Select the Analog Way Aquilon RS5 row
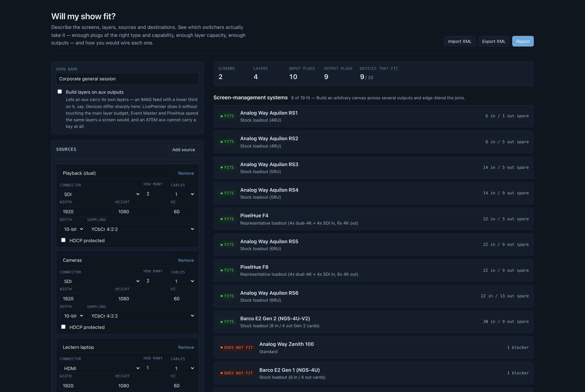Image resolution: width=585 pixels, height=392 pixels. 374,245
